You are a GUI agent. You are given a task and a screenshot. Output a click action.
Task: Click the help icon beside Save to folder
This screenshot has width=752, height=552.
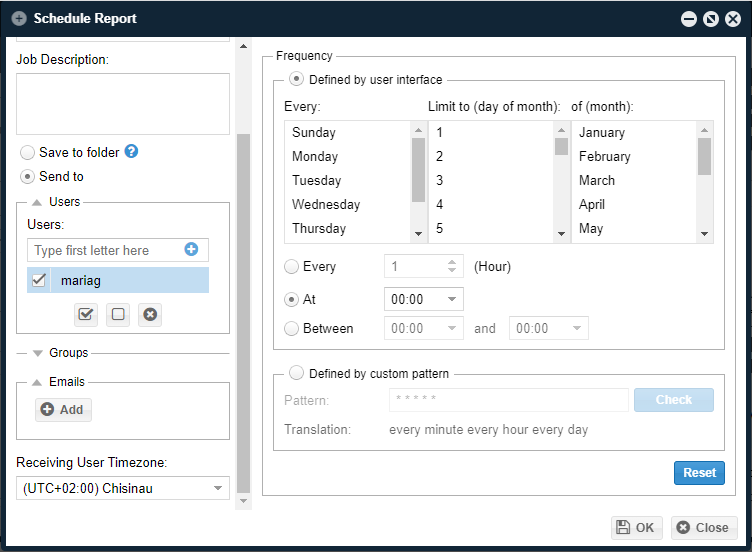click(x=131, y=152)
